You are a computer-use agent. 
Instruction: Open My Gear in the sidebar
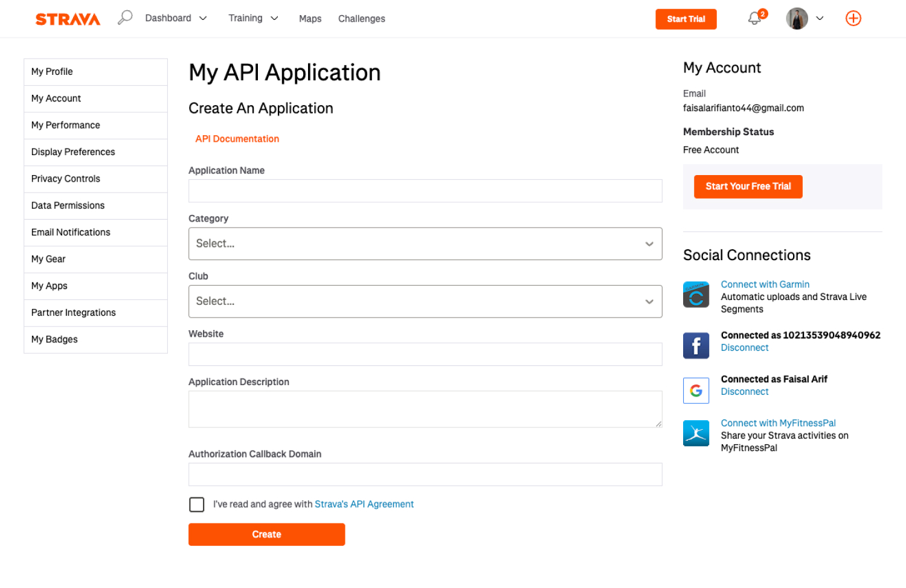click(x=95, y=259)
